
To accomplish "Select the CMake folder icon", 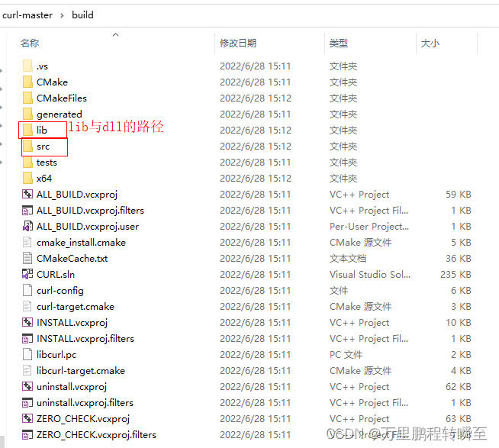I will click(x=27, y=82).
